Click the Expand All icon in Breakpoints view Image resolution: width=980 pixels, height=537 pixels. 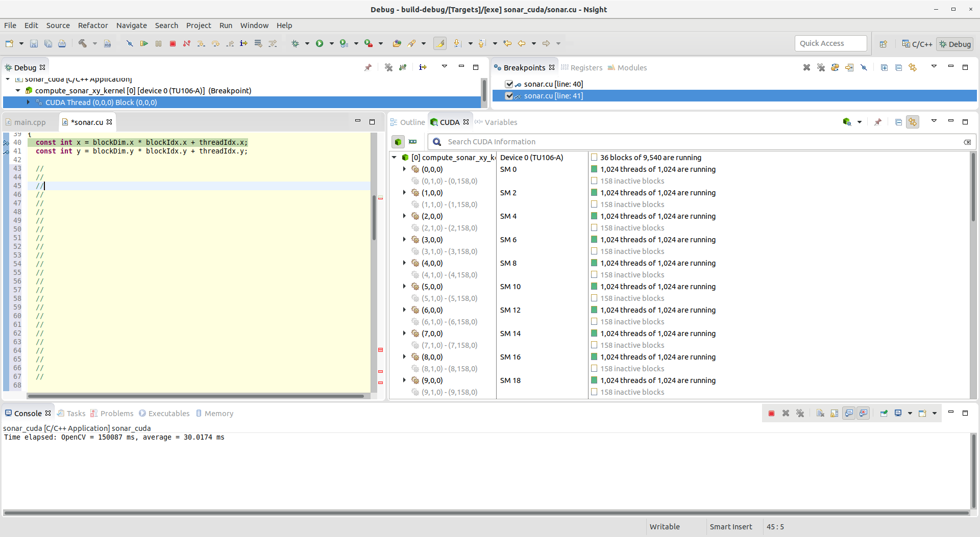(x=885, y=67)
